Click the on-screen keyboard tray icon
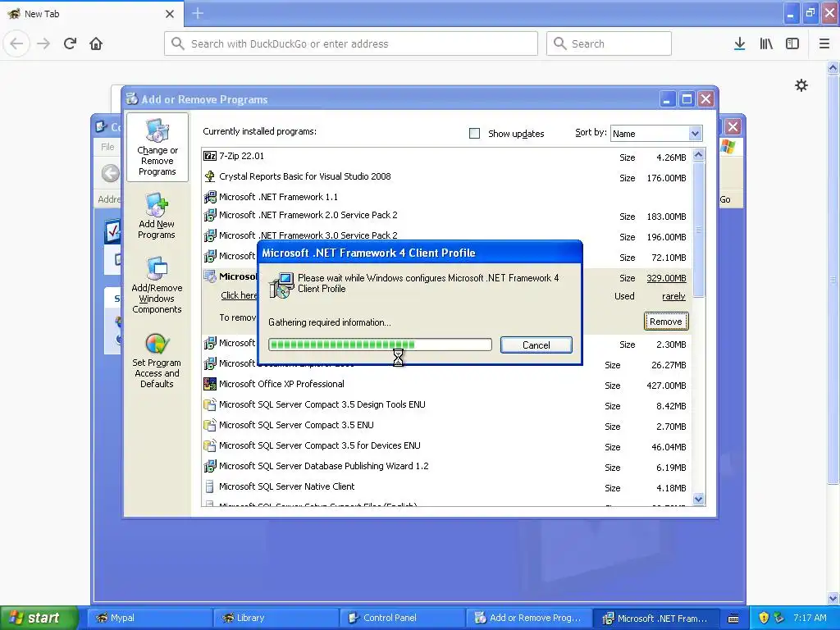The width and height of the screenshot is (840, 630). [733, 619]
